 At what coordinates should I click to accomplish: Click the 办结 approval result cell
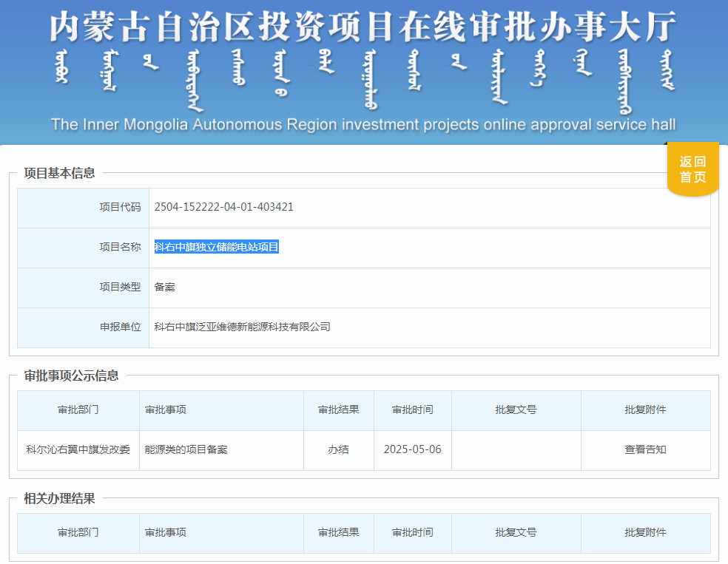338,449
